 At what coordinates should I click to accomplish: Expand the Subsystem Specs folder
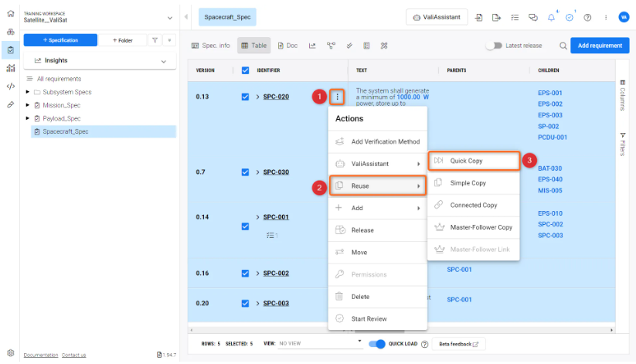point(28,92)
